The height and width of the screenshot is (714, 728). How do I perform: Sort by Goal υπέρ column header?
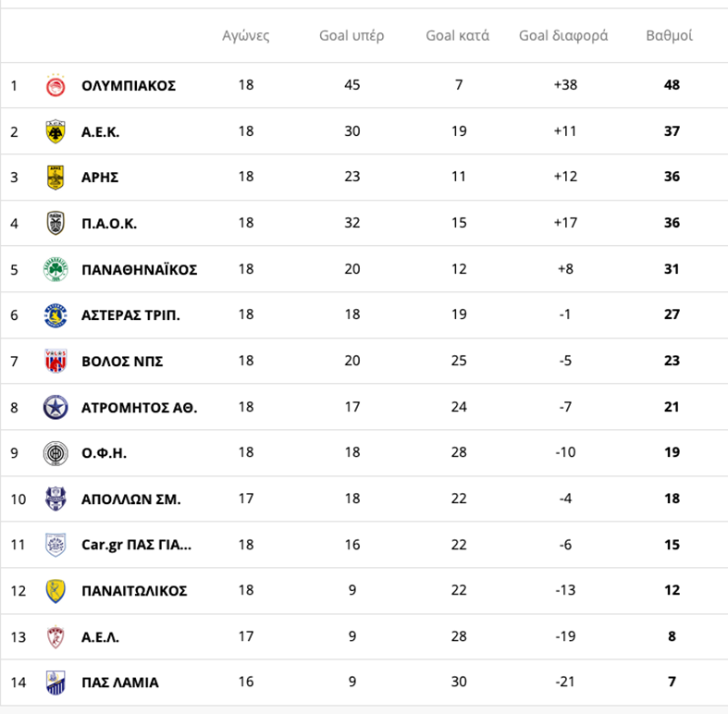352,36
